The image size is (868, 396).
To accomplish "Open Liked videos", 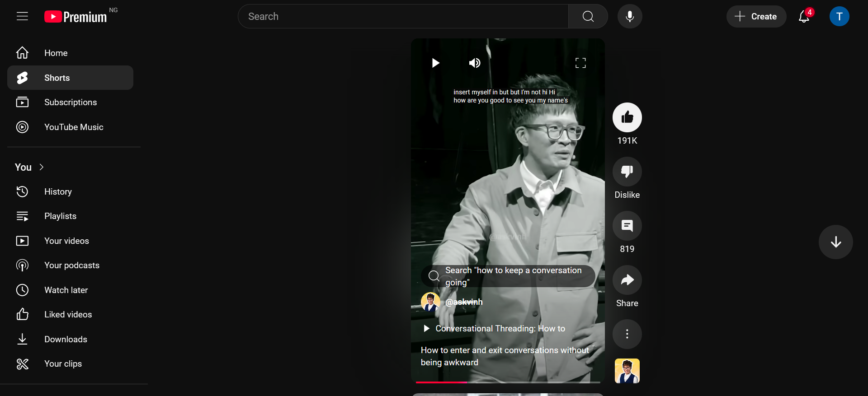I will point(70,314).
